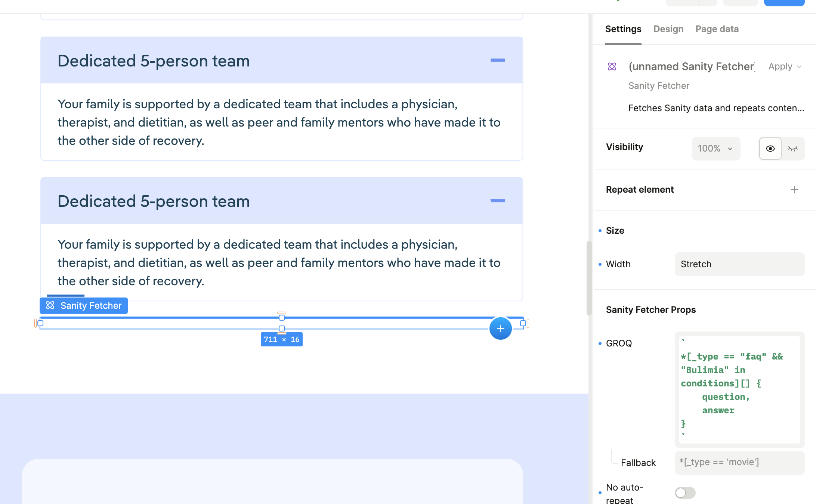Click the right edge resize handle
The image size is (816, 504).
pos(523,323)
